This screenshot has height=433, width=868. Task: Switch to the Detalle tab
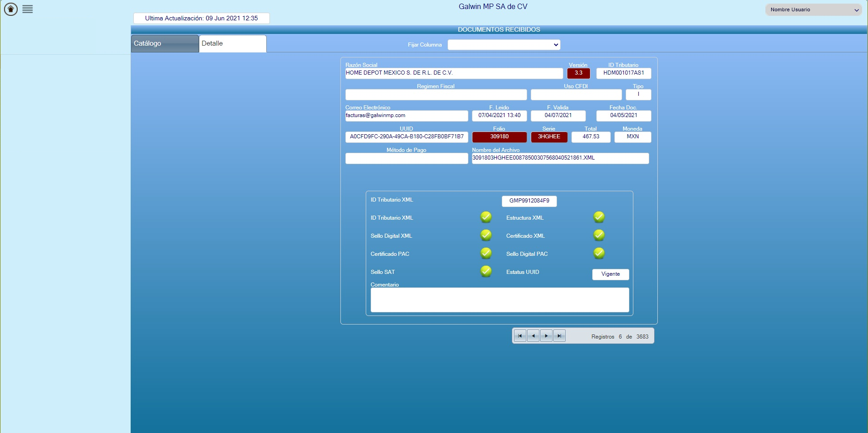click(232, 43)
